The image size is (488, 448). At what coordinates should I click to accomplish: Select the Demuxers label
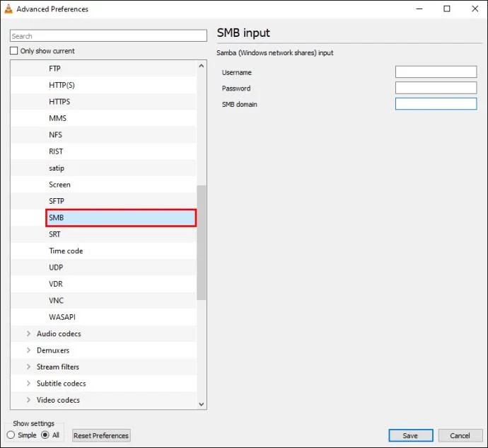coord(53,350)
